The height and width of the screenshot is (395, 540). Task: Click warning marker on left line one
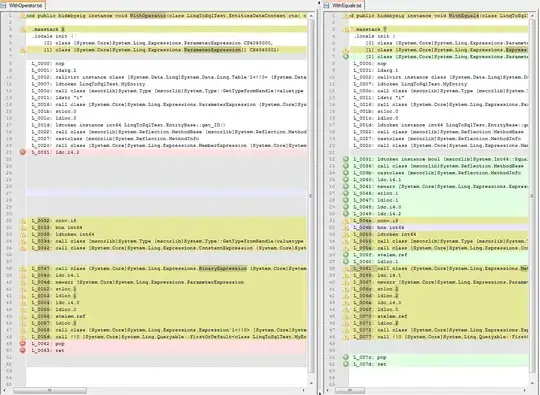click(23, 15)
